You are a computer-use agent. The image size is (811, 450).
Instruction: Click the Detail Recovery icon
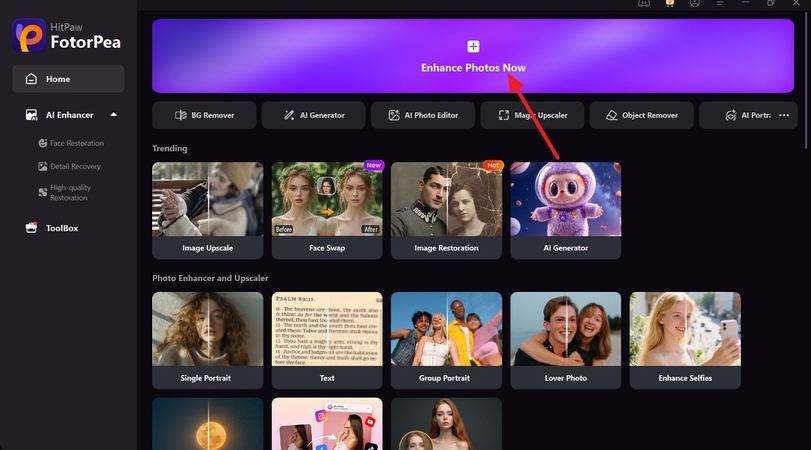click(x=42, y=166)
